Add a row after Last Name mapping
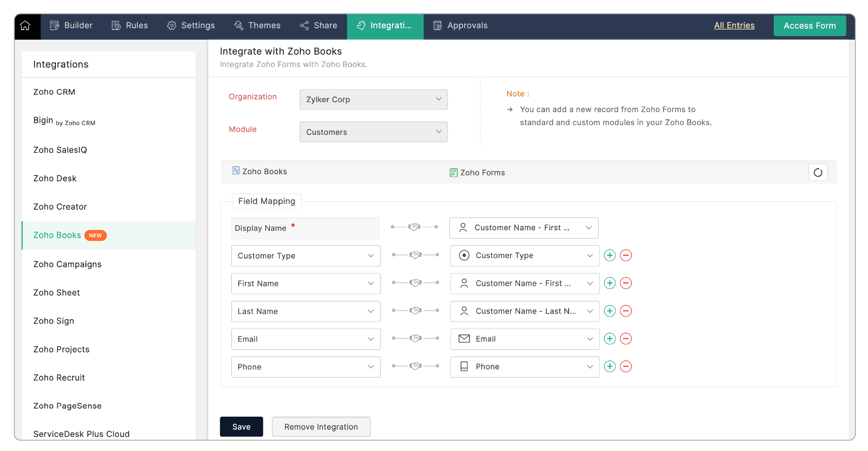The width and height of the screenshot is (868, 451). click(x=609, y=311)
